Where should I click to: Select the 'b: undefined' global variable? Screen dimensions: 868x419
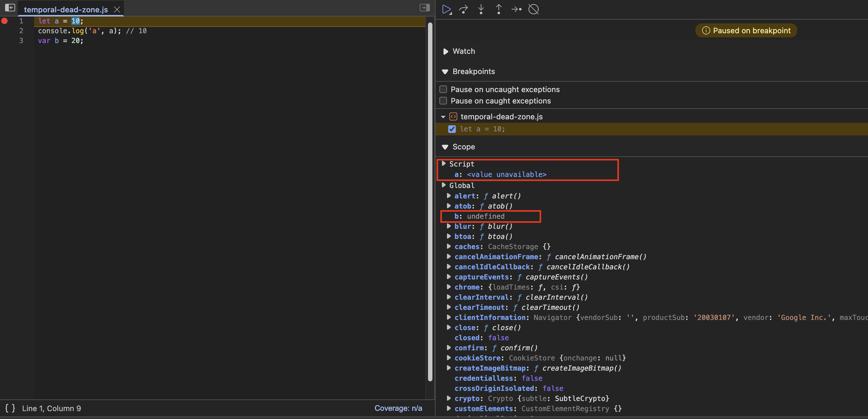480,216
